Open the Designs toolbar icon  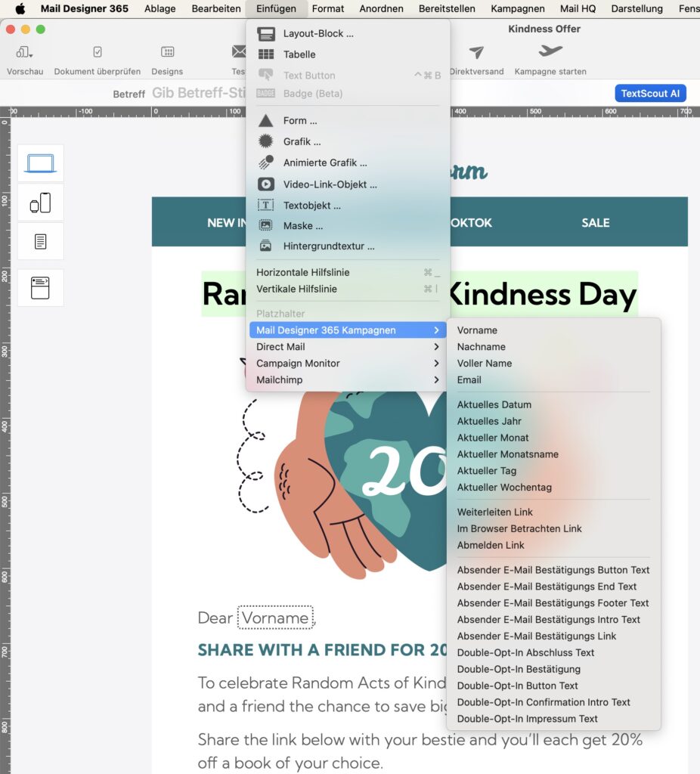pos(167,52)
